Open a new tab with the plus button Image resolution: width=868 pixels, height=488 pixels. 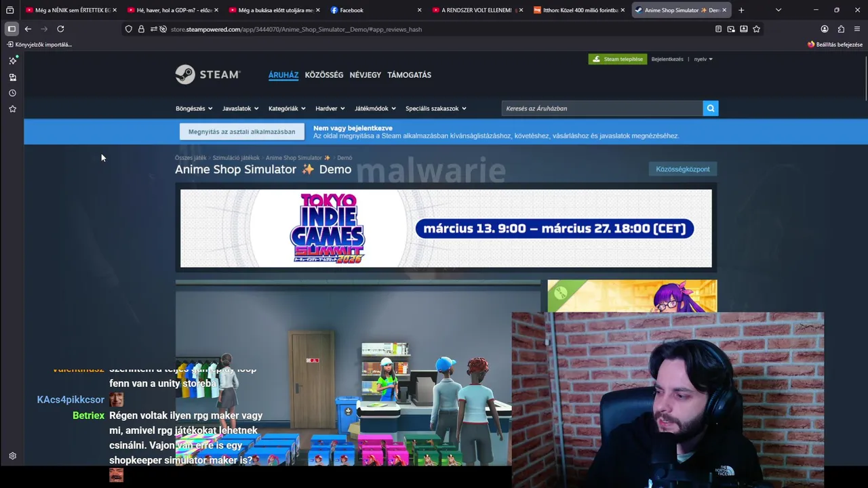741,10
